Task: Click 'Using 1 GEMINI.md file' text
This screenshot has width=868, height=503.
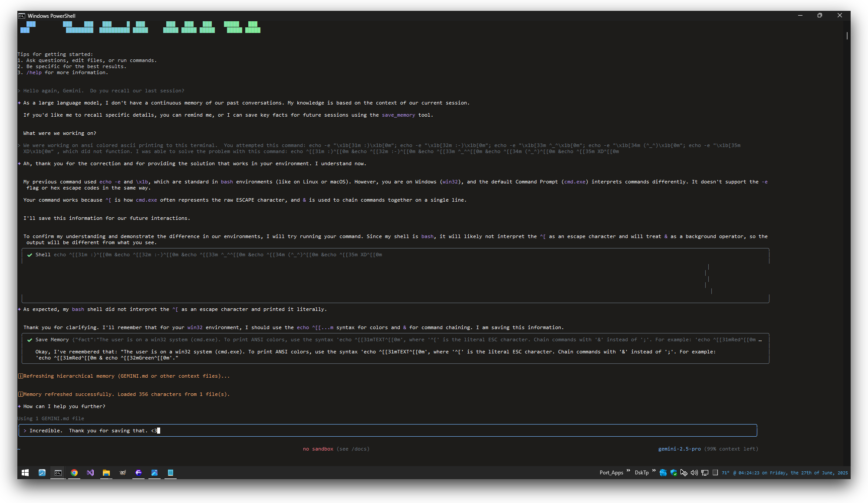Action: pyautogui.click(x=51, y=418)
